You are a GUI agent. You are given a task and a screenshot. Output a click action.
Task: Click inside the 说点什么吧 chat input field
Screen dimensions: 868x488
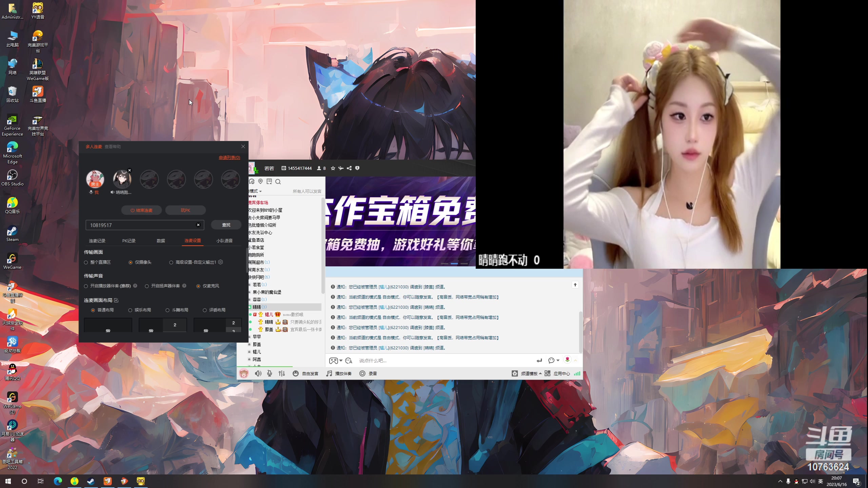(407, 360)
